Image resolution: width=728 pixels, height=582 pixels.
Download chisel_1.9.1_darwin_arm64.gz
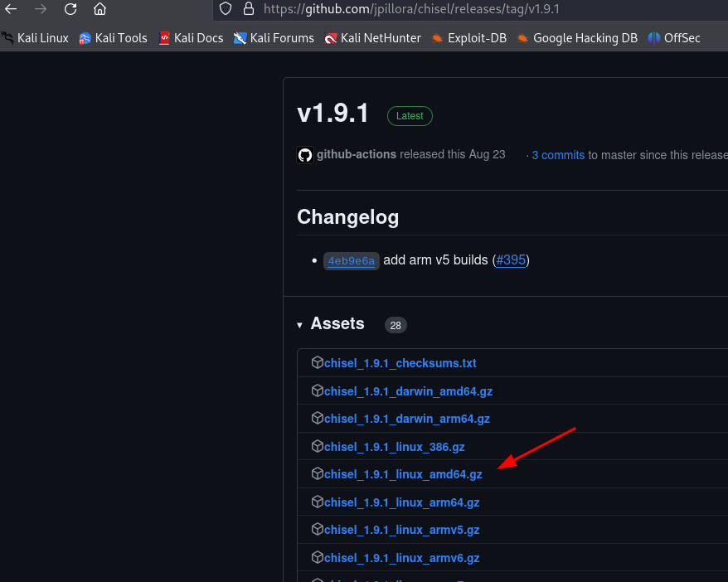click(x=407, y=419)
